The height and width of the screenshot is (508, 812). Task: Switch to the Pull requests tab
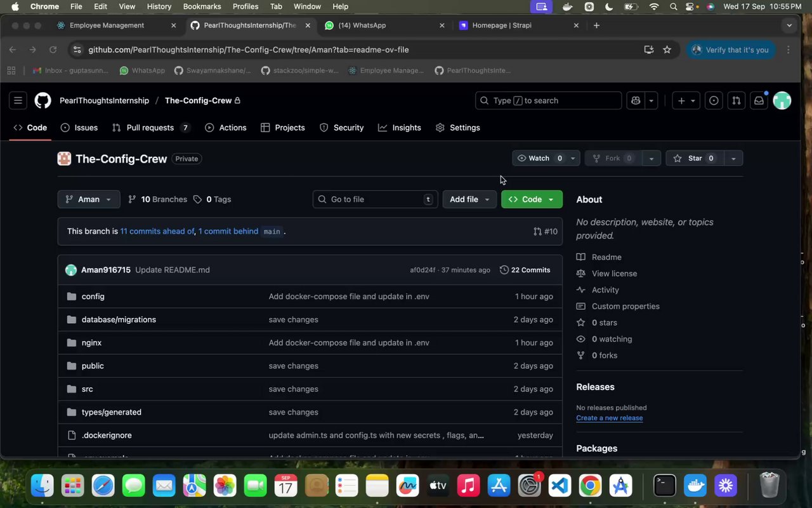pyautogui.click(x=151, y=128)
